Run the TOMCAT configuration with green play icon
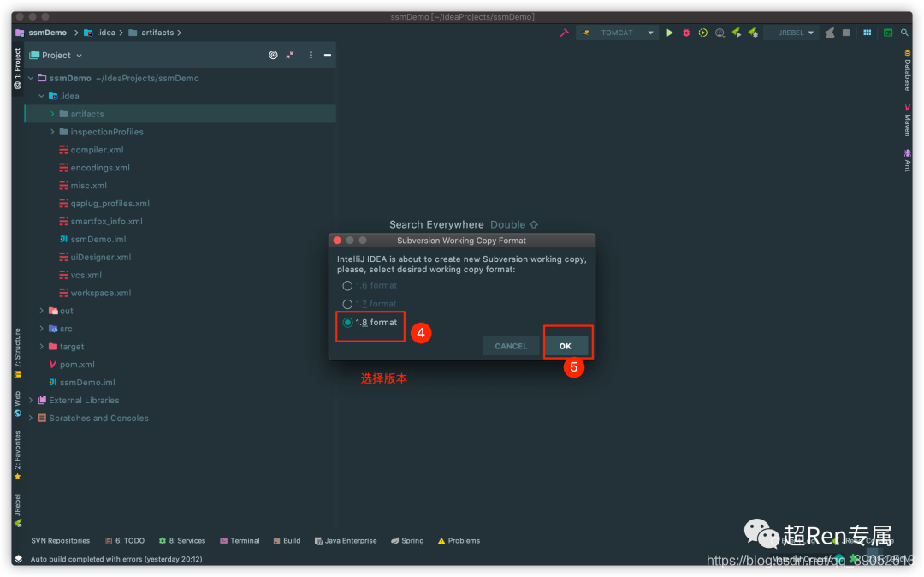 669,33
